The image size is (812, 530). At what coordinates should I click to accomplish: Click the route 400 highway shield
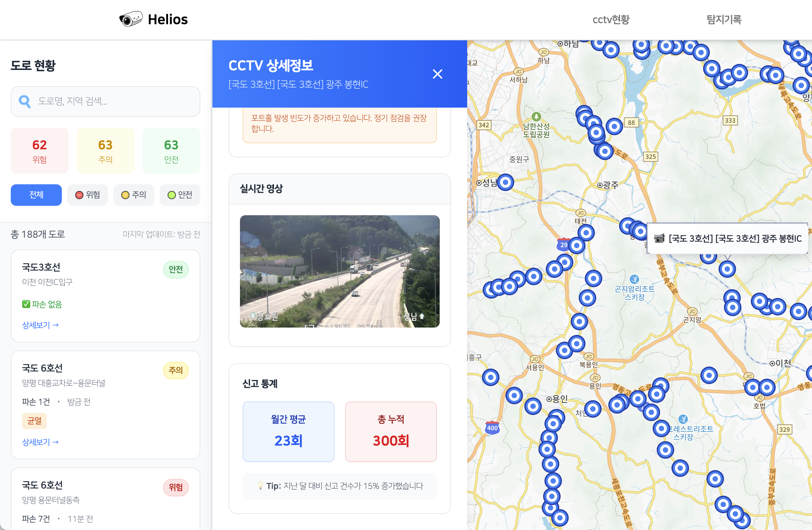[x=492, y=428]
